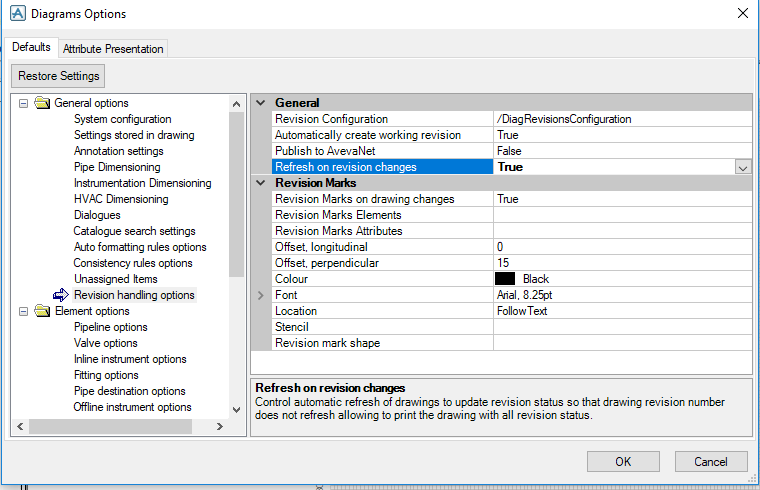Collapse the General property section
This screenshot has width=760, height=490.
[261, 103]
